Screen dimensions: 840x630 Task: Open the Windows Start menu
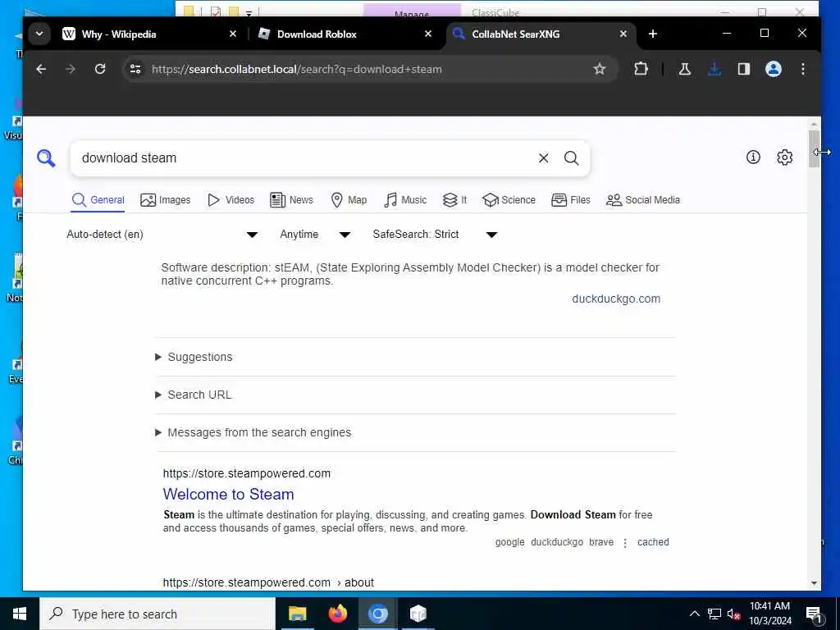pos(20,614)
